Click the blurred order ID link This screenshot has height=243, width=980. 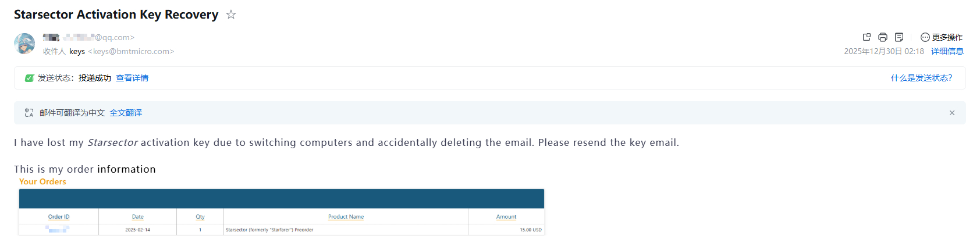(x=58, y=230)
